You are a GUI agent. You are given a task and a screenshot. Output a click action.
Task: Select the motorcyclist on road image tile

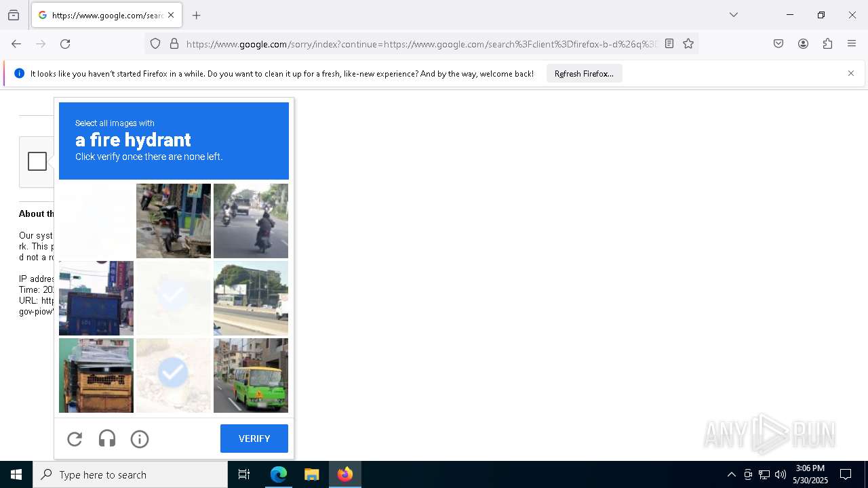coord(251,221)
